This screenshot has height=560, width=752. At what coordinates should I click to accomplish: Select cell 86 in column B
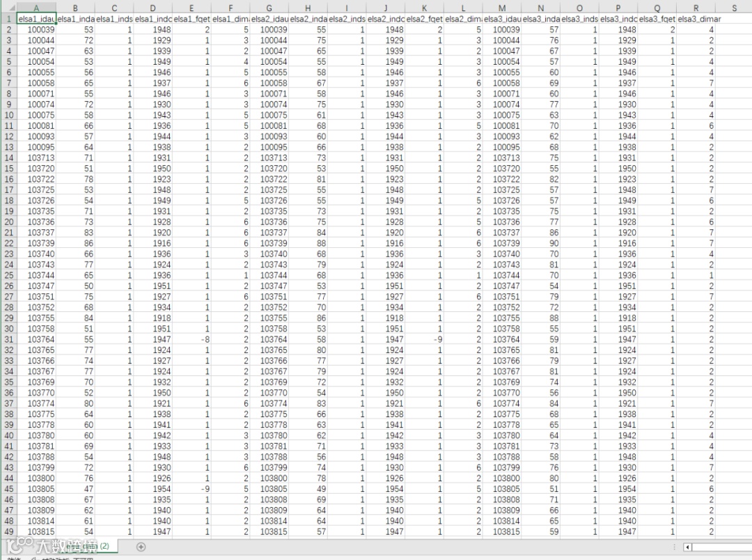(76, 243)
